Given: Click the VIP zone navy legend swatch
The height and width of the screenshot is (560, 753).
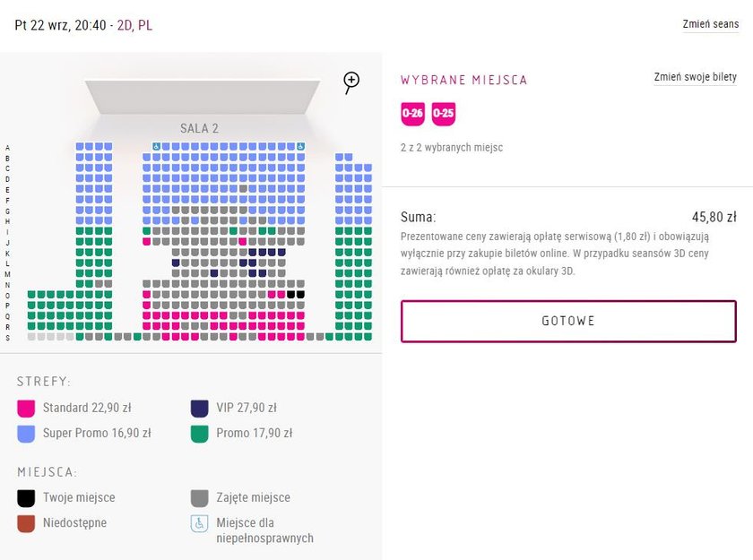Looking at the screenshot, I should [x=199, y=409].
